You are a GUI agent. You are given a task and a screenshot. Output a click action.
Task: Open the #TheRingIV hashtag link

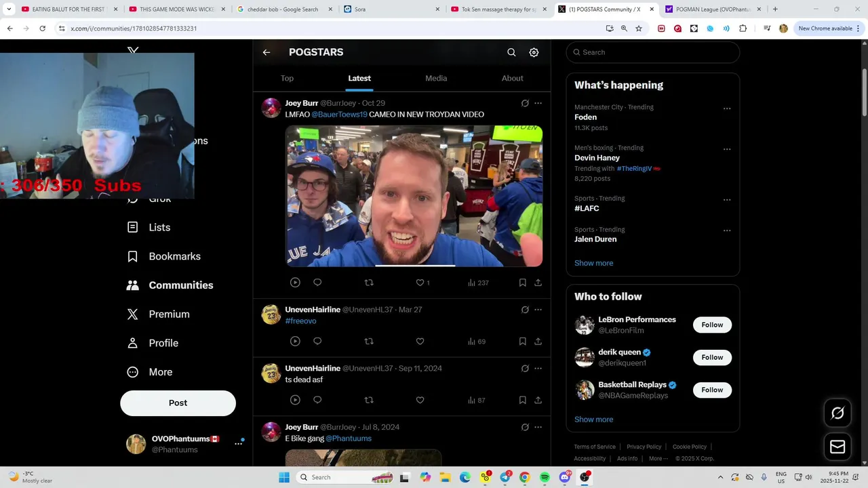[x=634, y=168]
